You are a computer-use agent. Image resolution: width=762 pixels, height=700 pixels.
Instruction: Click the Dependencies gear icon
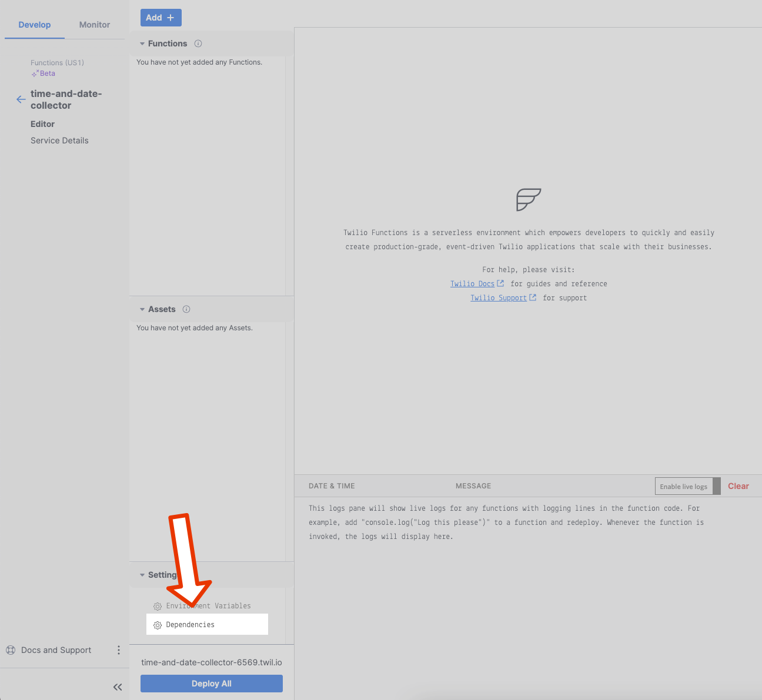[158, 625]
